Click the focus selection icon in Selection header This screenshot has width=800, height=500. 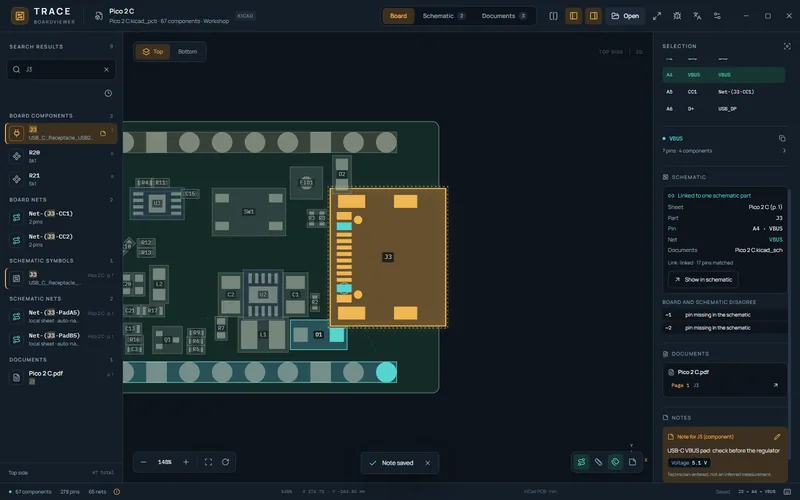[787, 46]
